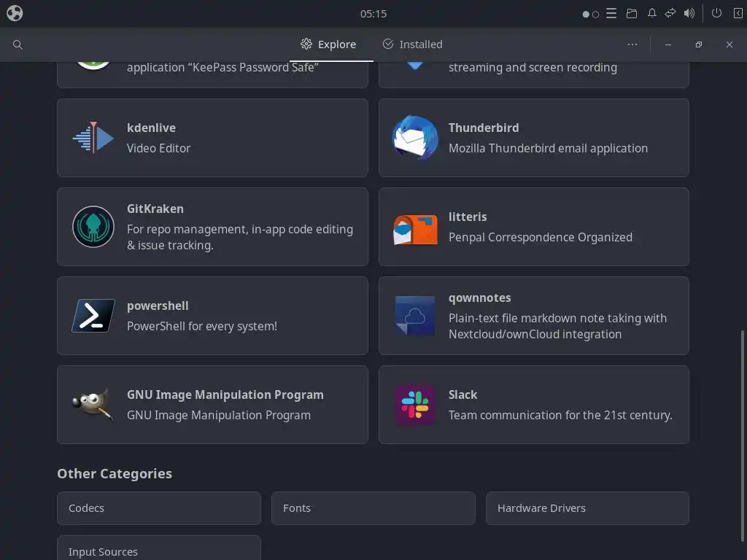
Task: Click the Thunderbird app icon
Action: coord(415,138)
